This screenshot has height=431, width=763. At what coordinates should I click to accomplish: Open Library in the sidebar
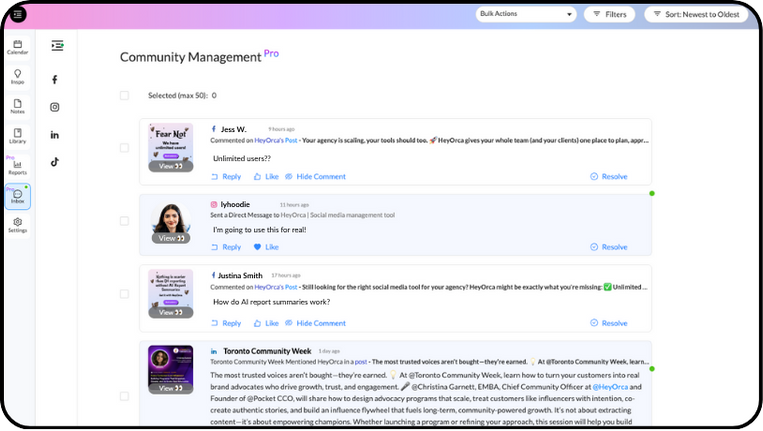point(18,136)
